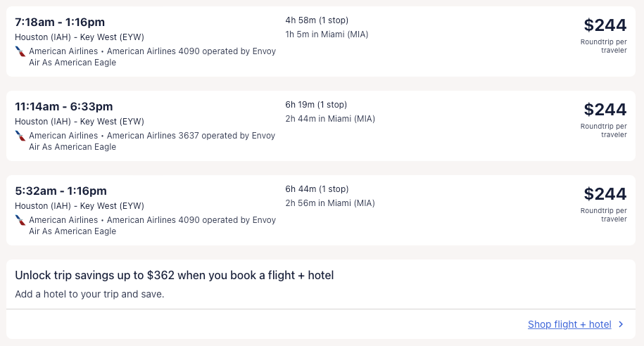The width and height of the screenshot is (644, 346).
Task: Click the $244 price on the 7:18am flight
Action: 605,25
